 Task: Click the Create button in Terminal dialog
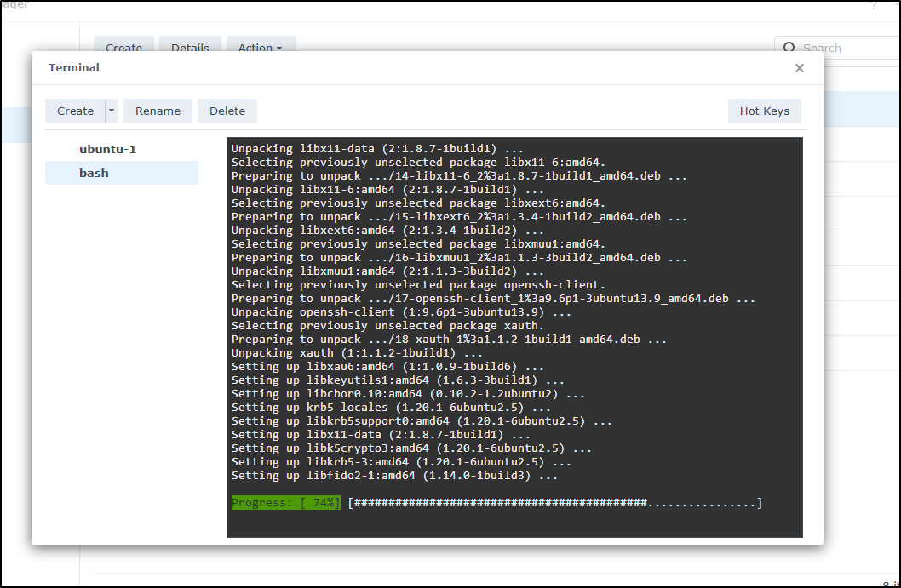pos(75,111)
